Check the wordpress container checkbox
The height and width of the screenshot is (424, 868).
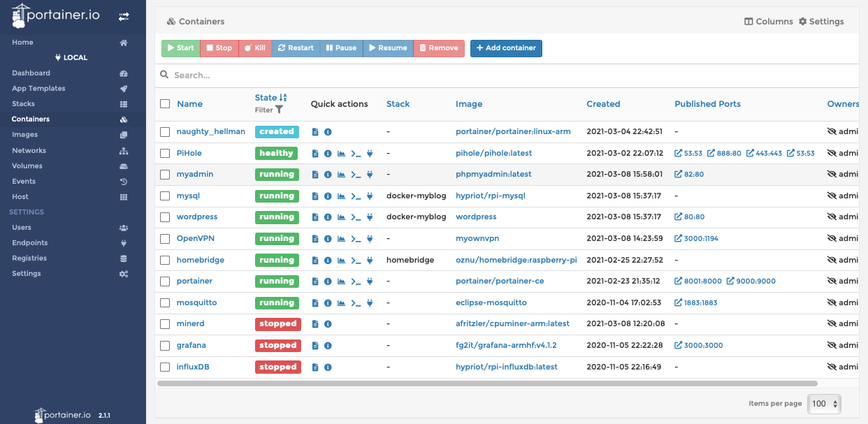(165, 217)
